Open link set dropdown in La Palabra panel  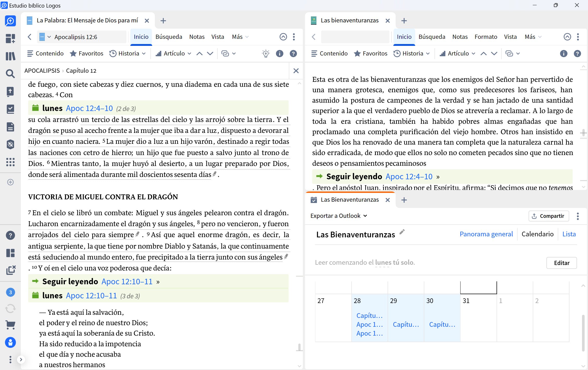228,53
